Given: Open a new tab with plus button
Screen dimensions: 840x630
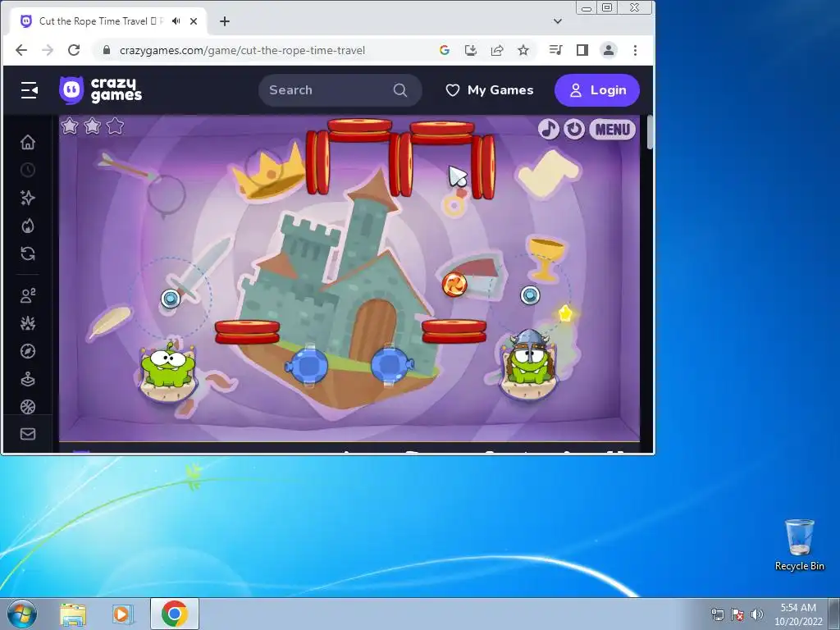Looking at the screenshot, I should [x=225, y=21].
